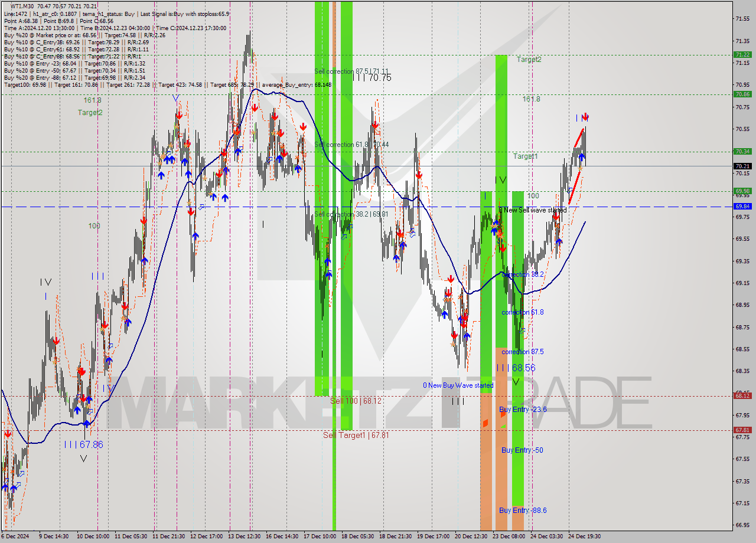Viewport: 756px width, 543px height.
Task: Click the 66.95 price axis label
Action: click(x=742, y=525)
